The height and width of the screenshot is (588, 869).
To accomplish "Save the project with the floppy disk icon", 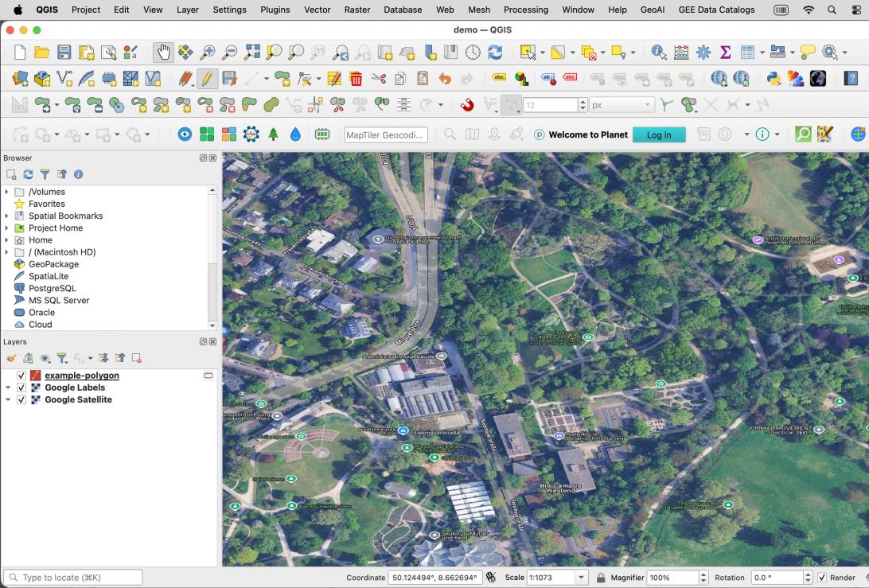I will tap(64, 53).
